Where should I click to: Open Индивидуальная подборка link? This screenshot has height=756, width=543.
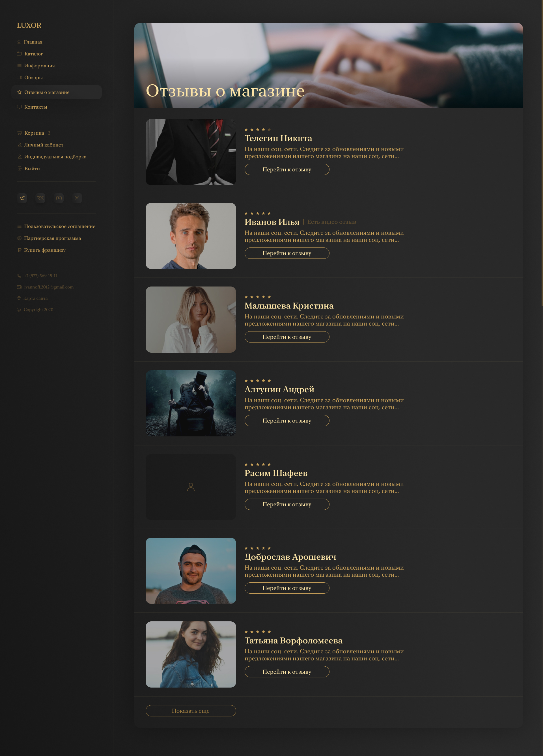55,157
